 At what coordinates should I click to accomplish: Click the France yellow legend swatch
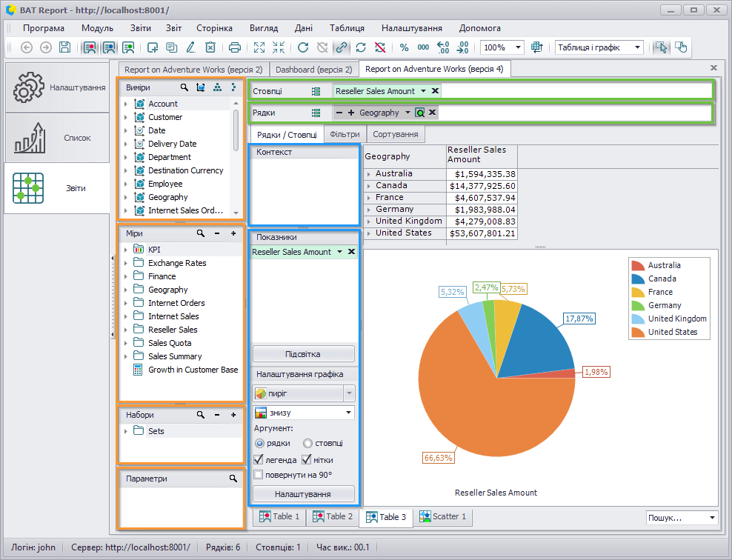click(638, 292)
